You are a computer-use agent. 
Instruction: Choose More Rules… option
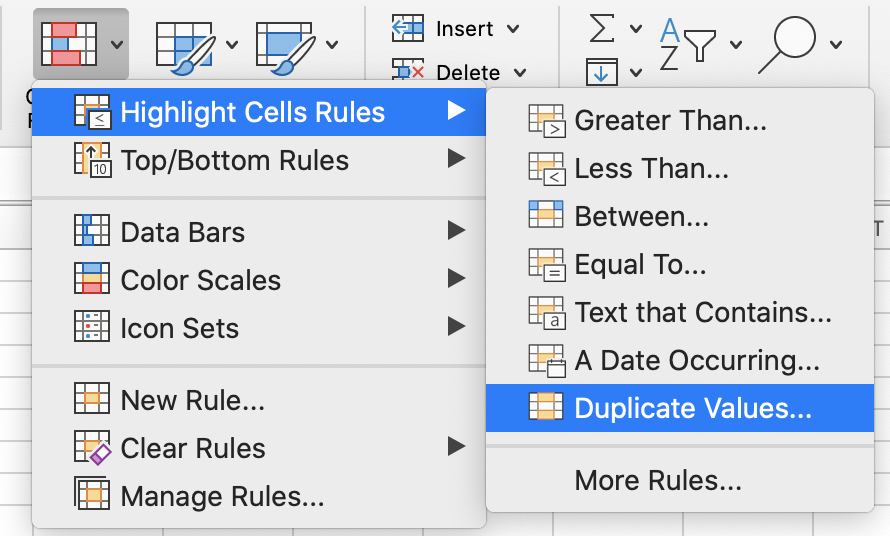click(x=680, y=480)
